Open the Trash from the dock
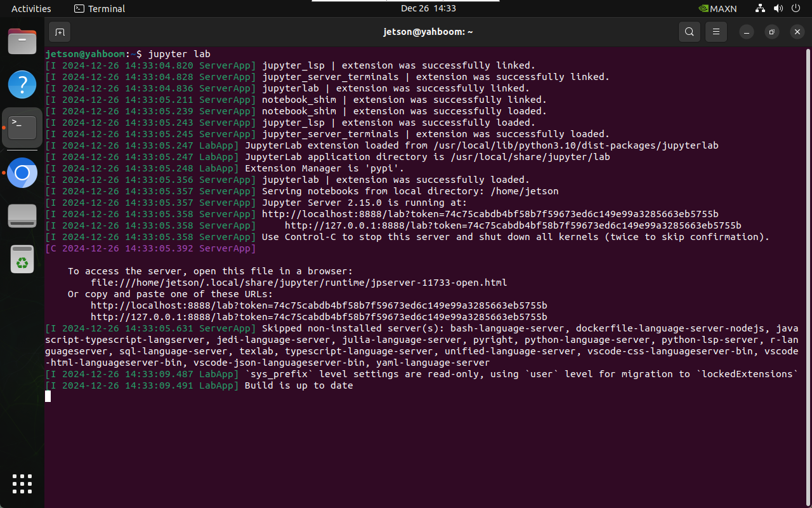Viewport: 812px width, 508px height. point(22,259)
